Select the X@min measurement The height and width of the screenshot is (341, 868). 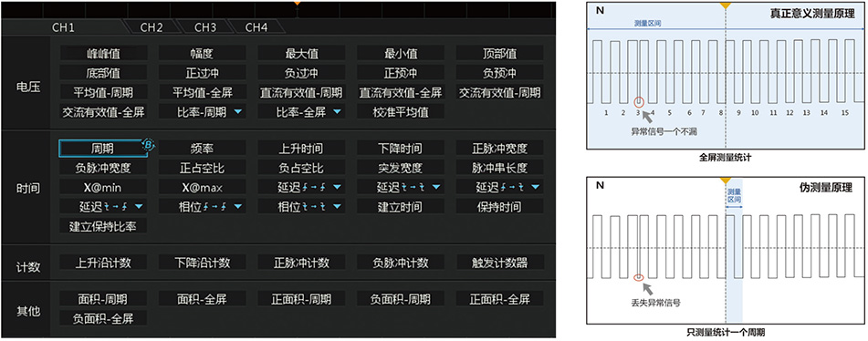(103, 187)
